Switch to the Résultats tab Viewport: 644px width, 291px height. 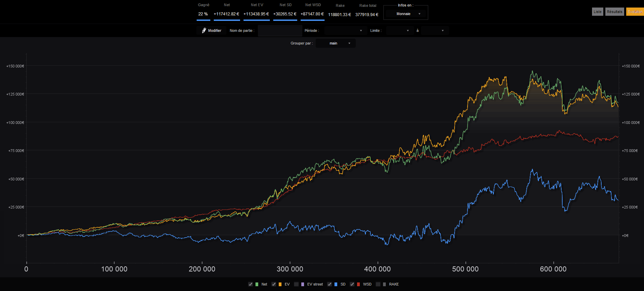tap(615, 12)
